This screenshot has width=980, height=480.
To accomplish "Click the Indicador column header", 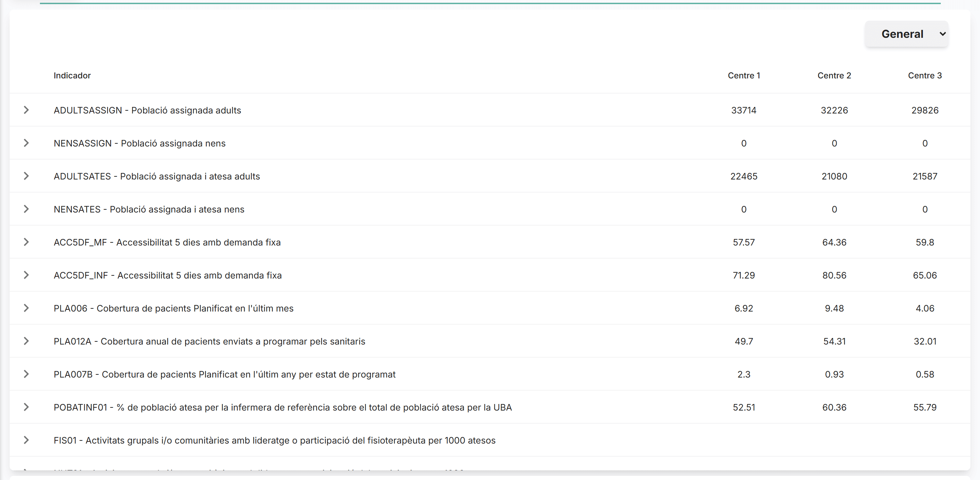I will tap(72, 76).
